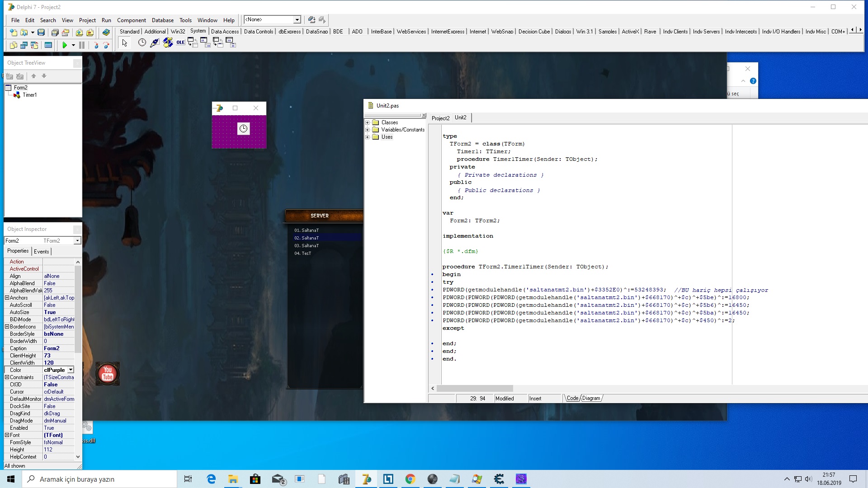Select Timer1 in Object TreeView
Screen dimensions: 868x488
pos(29,95)
